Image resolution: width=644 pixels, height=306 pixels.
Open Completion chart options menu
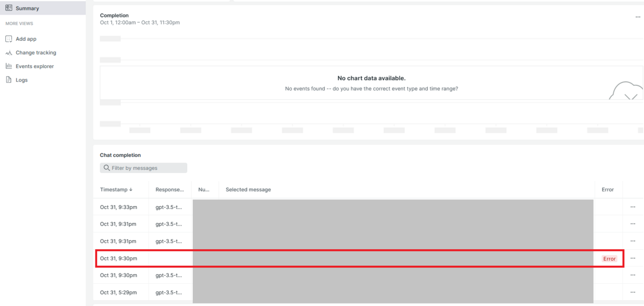[638, 17]
